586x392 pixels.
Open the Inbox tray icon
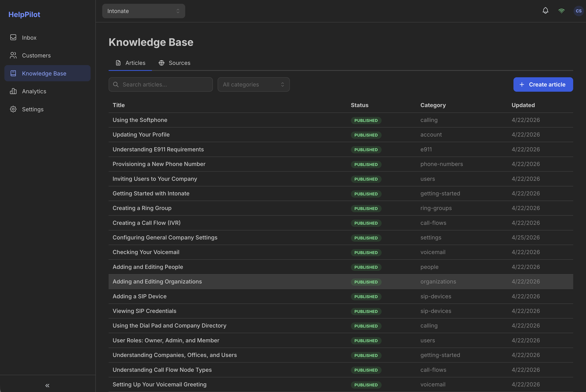(x=13, y=37)
